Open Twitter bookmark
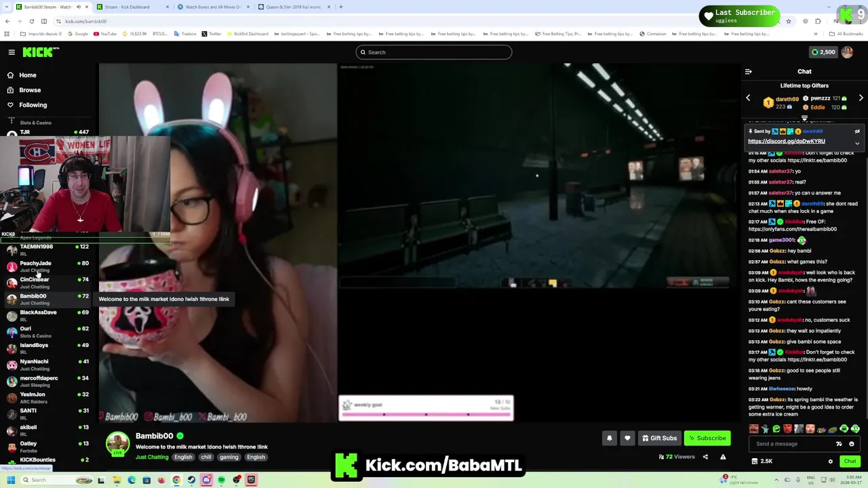Image resolution: width=868 pixels, height=488 pixels. 212,34
